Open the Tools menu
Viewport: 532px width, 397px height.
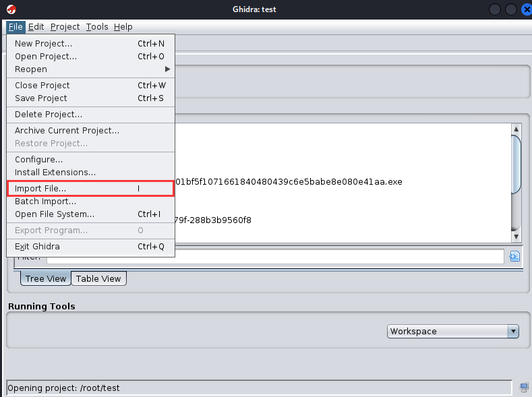[x=97, y=27]
